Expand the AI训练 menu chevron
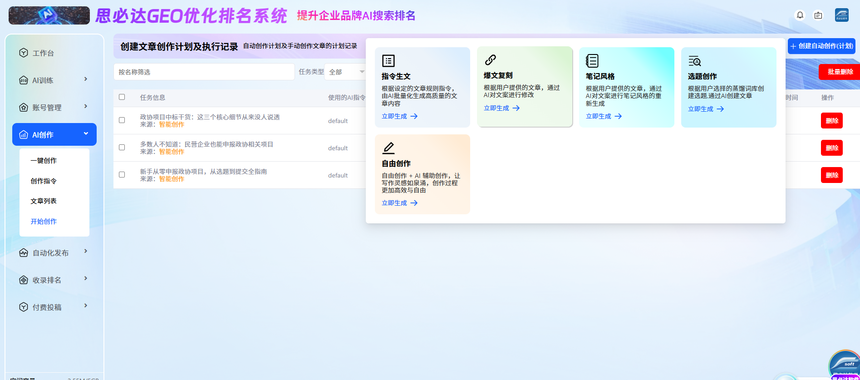 86,80
